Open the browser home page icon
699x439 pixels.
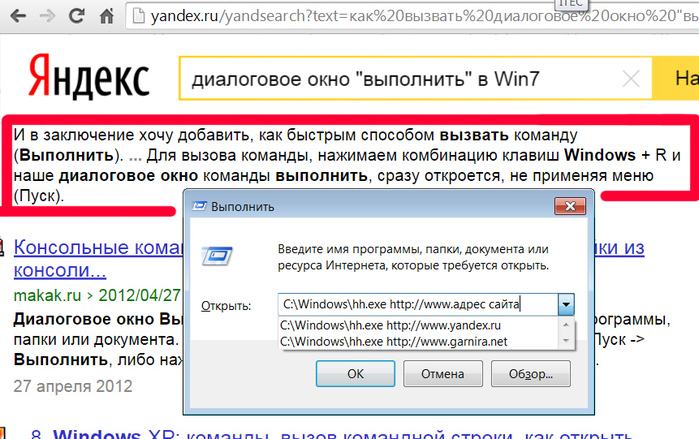click(x=106, y=16)
